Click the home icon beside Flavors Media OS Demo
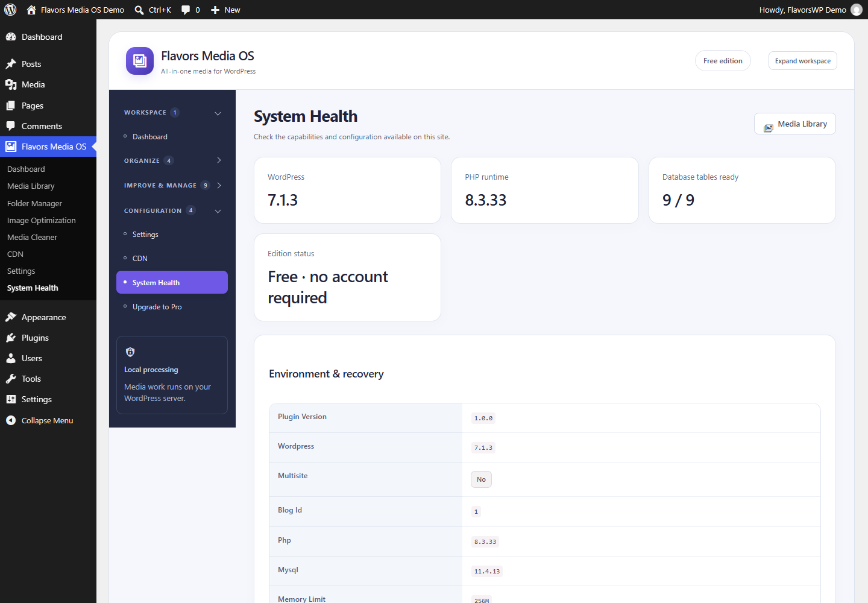Screen dimensions: 868x603 31,10
